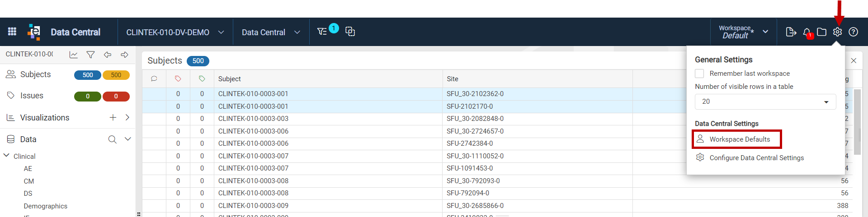Click the export/sign-out icon in header
868x217 pixels.
coord(791,32)
